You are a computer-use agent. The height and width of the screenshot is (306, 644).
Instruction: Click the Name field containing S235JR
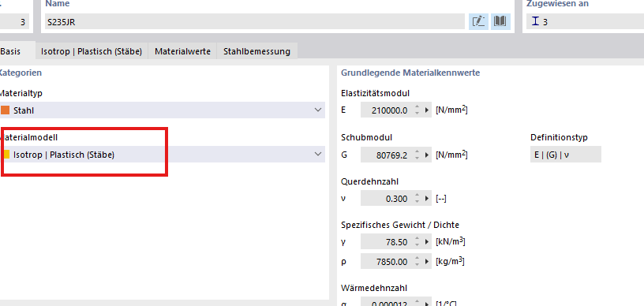[255, 22]
